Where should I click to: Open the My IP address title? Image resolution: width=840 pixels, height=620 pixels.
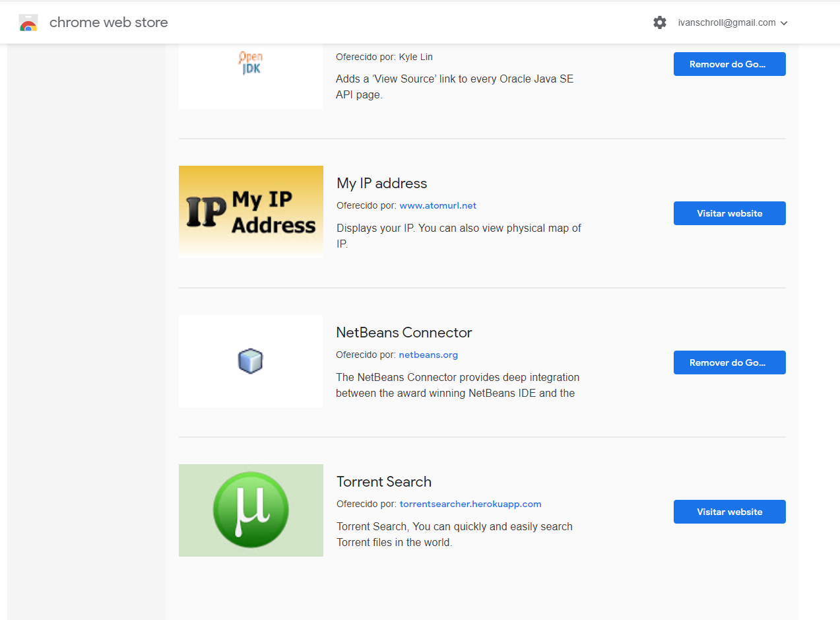click(382, 184)
